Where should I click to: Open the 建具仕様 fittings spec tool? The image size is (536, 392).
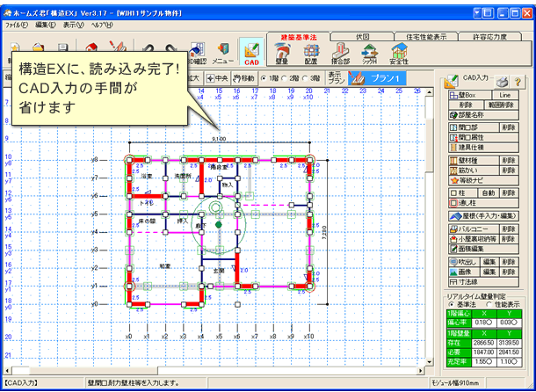pos(483,148)
